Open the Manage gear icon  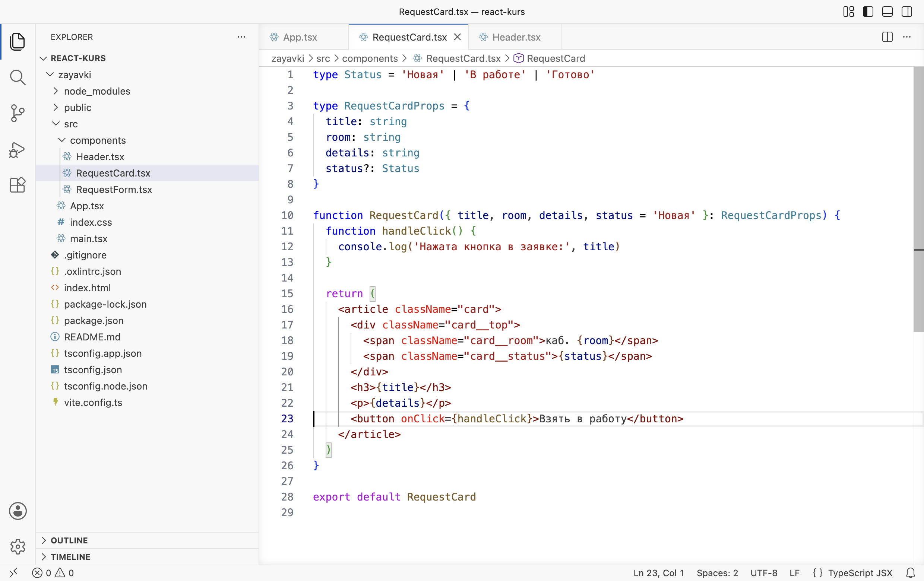(x=18, y=546)
